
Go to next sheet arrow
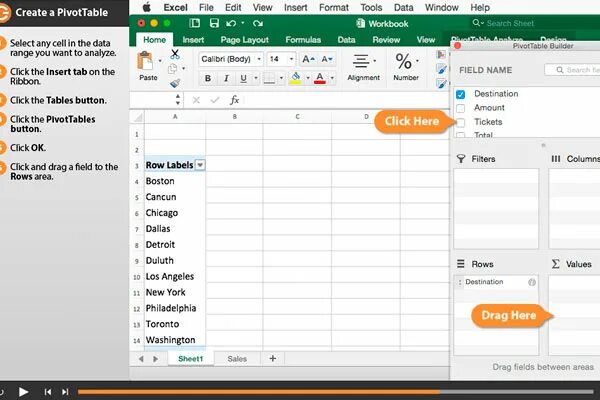(x=155, y=359)
